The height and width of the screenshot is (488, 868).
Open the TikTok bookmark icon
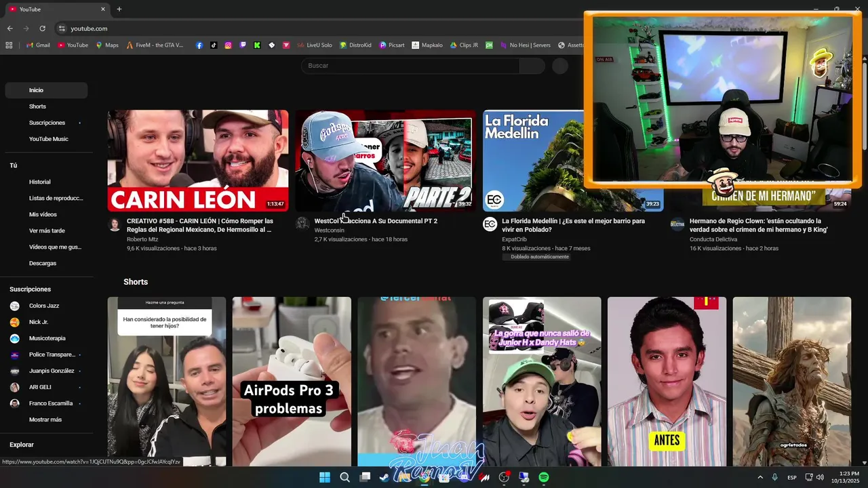click(214, 45)
